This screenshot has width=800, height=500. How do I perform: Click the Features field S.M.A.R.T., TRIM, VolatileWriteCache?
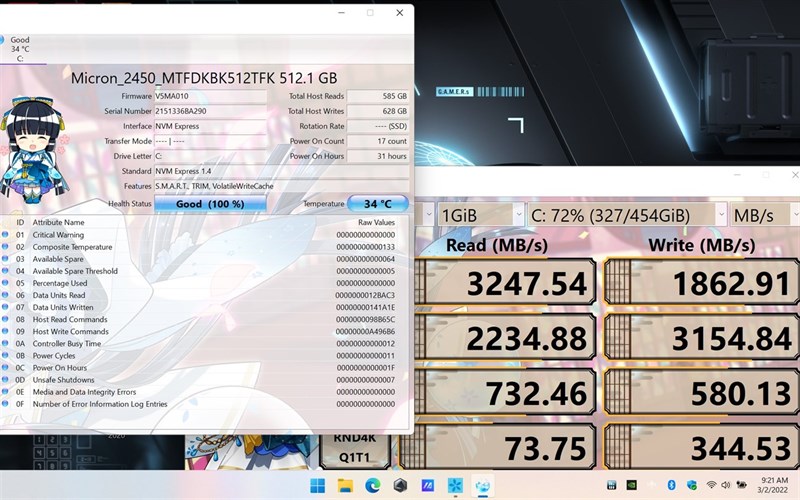281,186
